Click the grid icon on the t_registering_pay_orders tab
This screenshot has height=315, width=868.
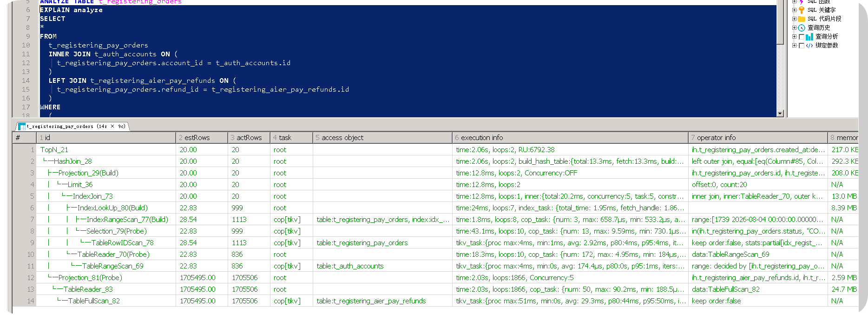pyautogui.click(x=22, y=126)
